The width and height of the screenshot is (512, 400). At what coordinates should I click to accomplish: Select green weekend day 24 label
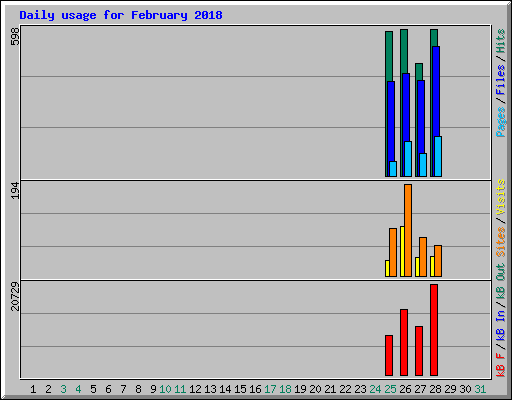[x=375, y=389]
